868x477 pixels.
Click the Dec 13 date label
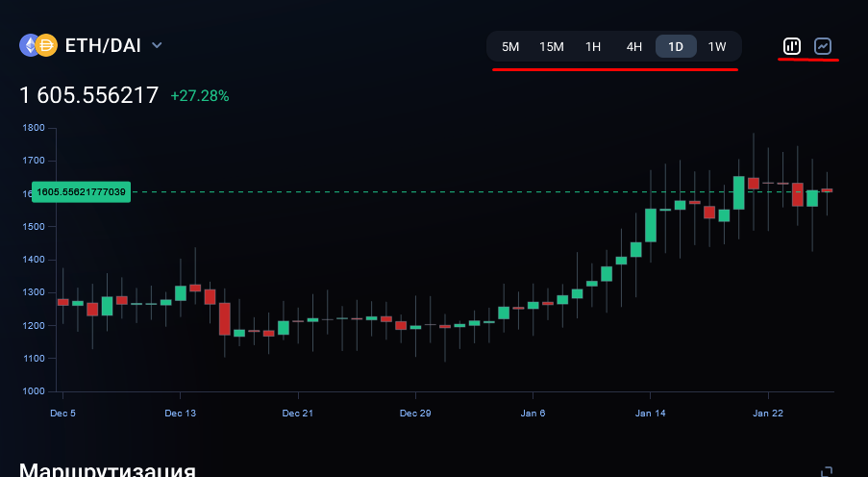tap(180, 414)
